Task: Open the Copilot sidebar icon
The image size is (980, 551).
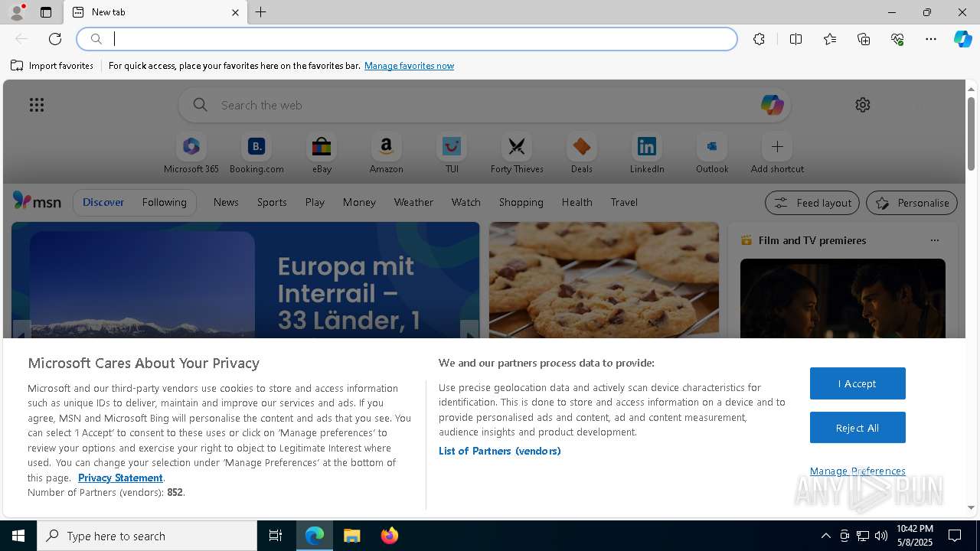Action: pos(962,39)
